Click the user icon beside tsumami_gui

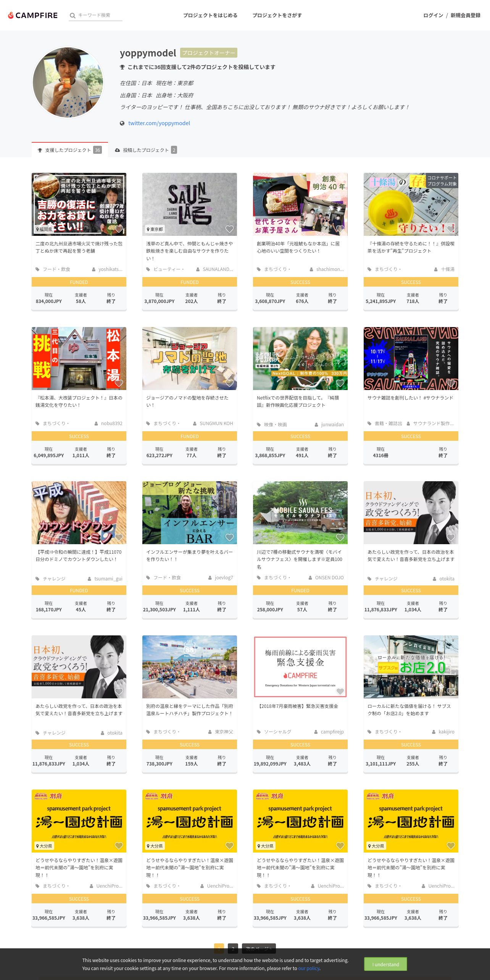click(90, 579)
